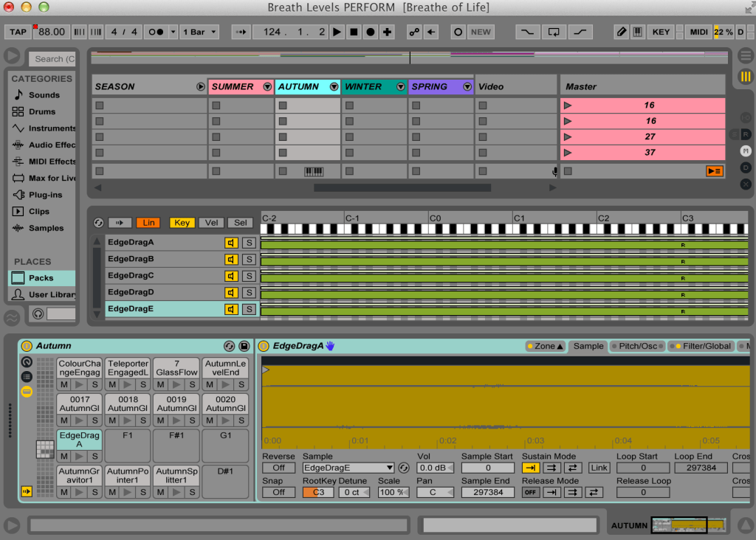This screenshot has width=756, height=540.
Task: Enable the computer MIDI keyboard icon
Action: click(x=636, y=32)
